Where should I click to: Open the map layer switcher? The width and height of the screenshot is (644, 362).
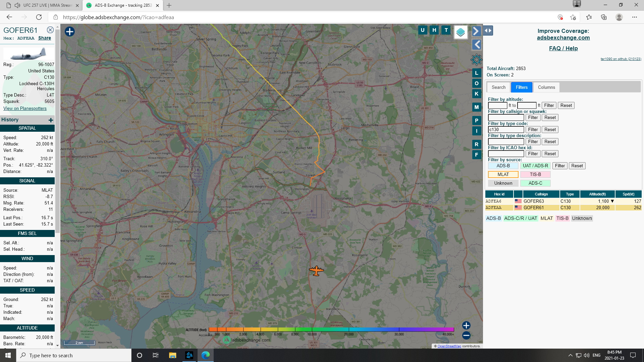tap(461, 32)
